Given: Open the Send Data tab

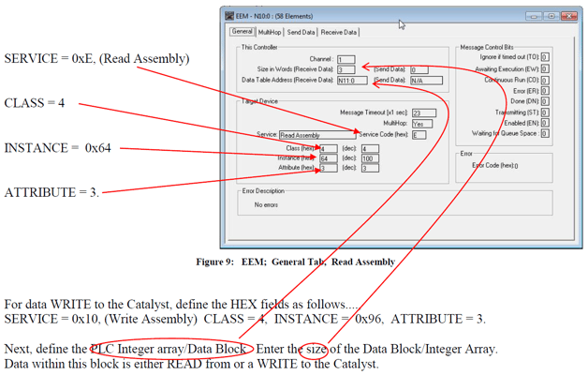Looking at the screenshot, I should (301, 32).
